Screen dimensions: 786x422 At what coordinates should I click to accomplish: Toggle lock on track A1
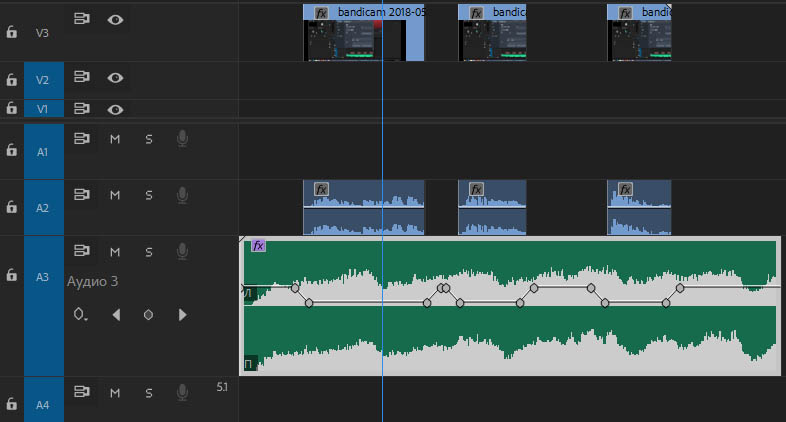pyautogui.click(x=12, y=150)
